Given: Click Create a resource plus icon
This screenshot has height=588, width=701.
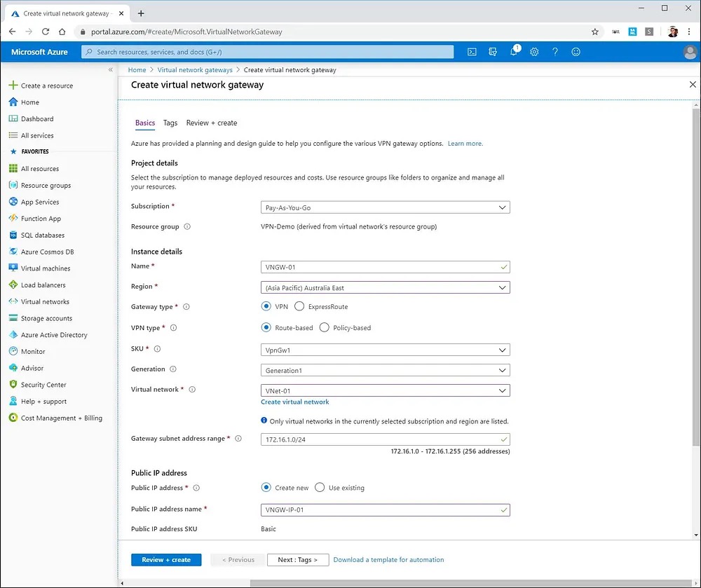Looking at the screenshot, I should (x=13, y=86).
